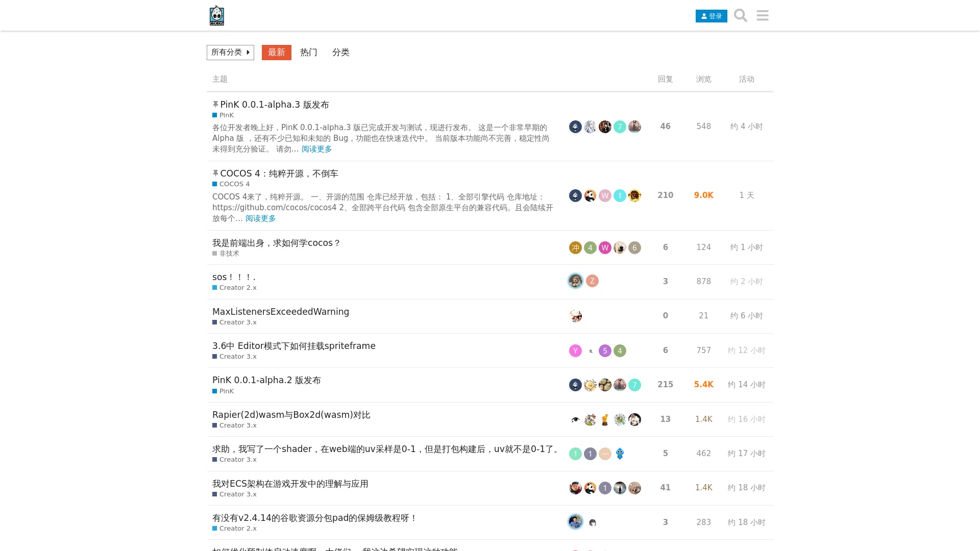
Task: Open the 所有分类 category dropdown
Action: pyautogui.click(x=230, y=53)
